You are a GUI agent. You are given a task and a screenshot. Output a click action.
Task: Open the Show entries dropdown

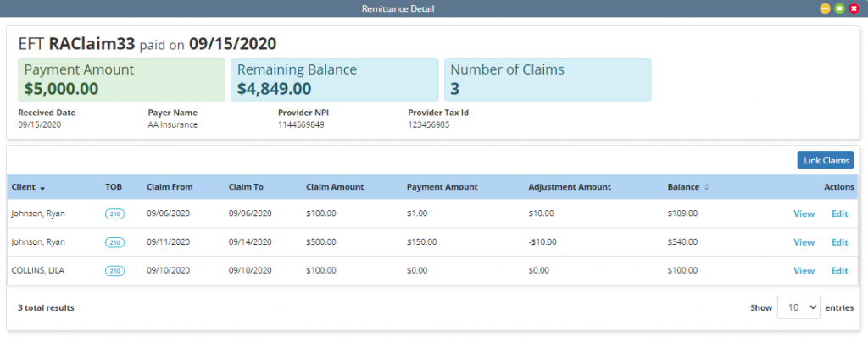coord(798,307)
